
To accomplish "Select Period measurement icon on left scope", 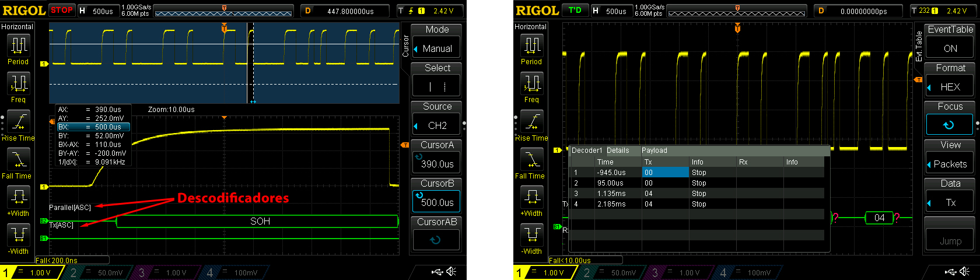I will 18,45.
